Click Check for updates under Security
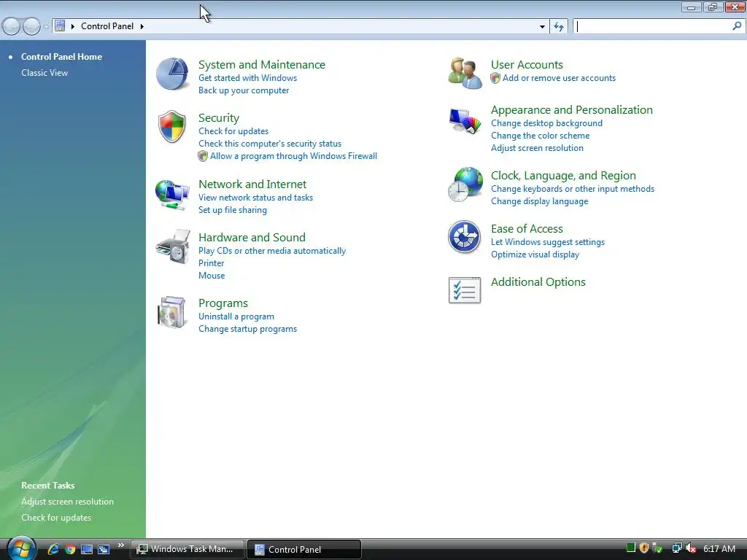The height and width of the screenshot is (560, 747). [233, 131]
